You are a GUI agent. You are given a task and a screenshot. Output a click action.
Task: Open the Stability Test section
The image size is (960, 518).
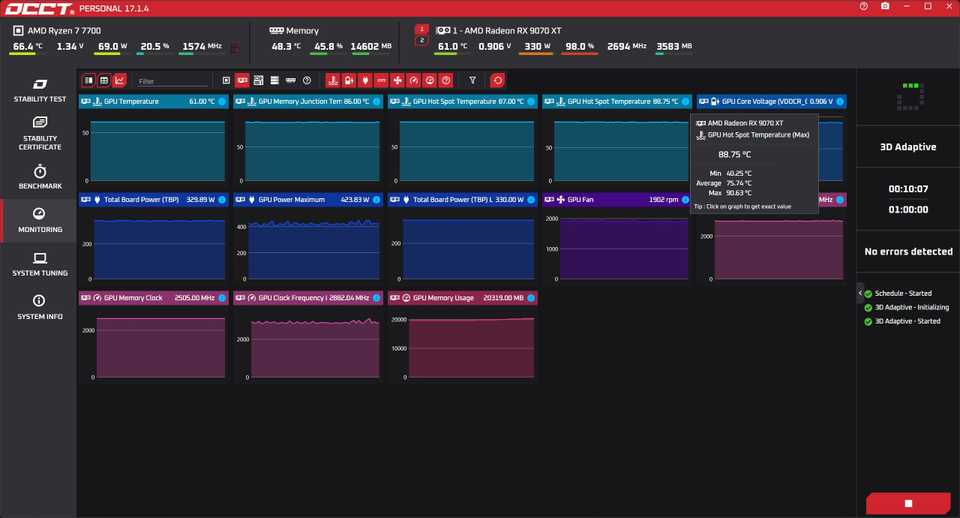coord(40,90)
